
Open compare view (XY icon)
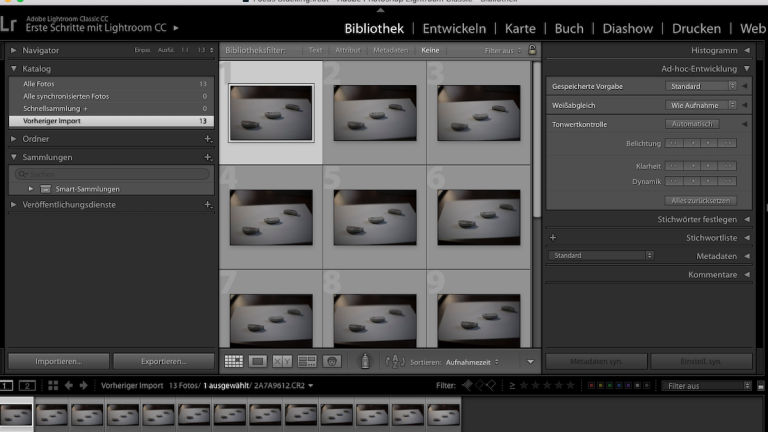tap(282, 361)
